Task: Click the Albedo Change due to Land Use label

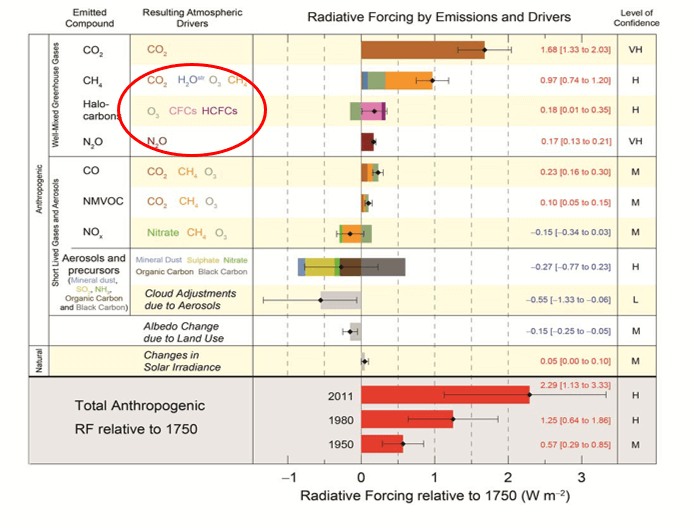Action: pyautogui.click(x=190, y=332)
